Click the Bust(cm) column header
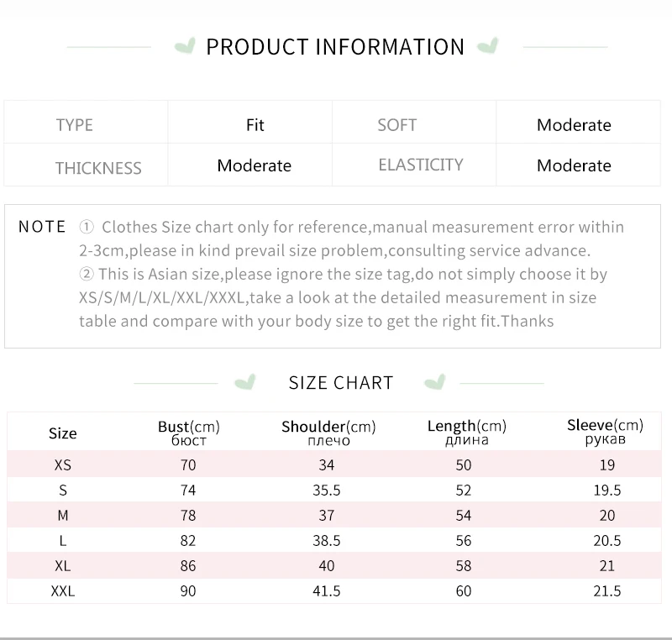The image size is (672, 640). 188,433
